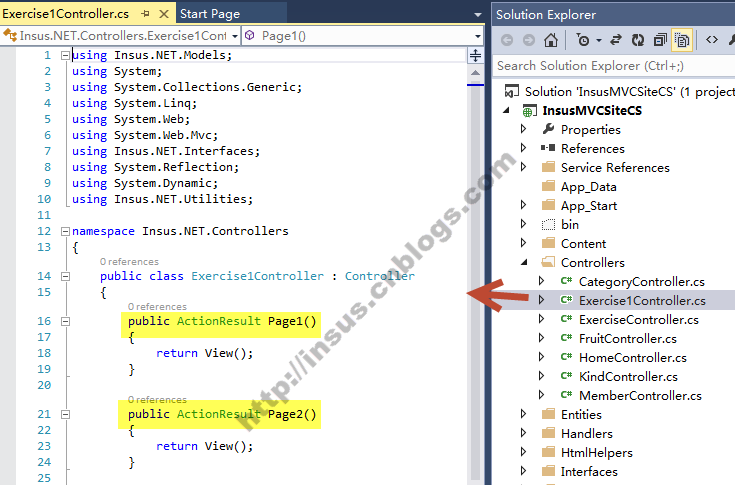This screenshot has height=485, width=735.
Task: Select the Handlers folder
Action: coord(586,433)
